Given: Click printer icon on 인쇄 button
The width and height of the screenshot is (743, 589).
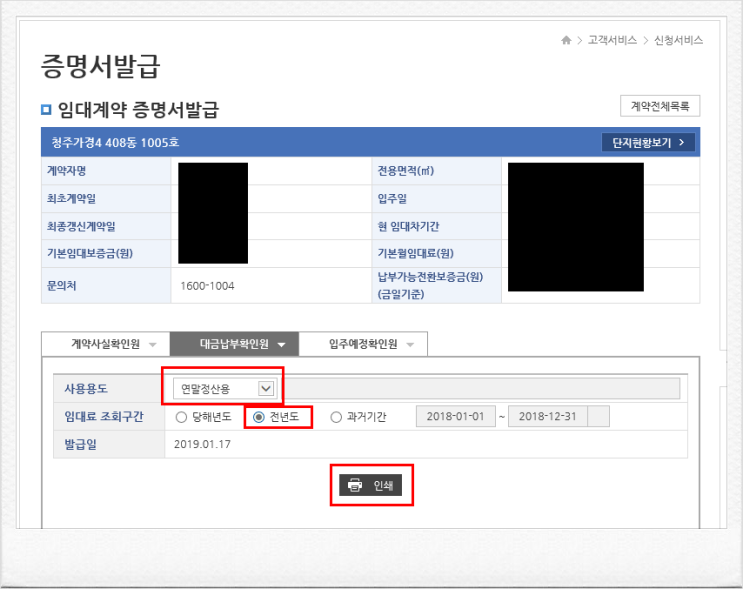Looking at the screenshot, I should [x=355, y=485].
